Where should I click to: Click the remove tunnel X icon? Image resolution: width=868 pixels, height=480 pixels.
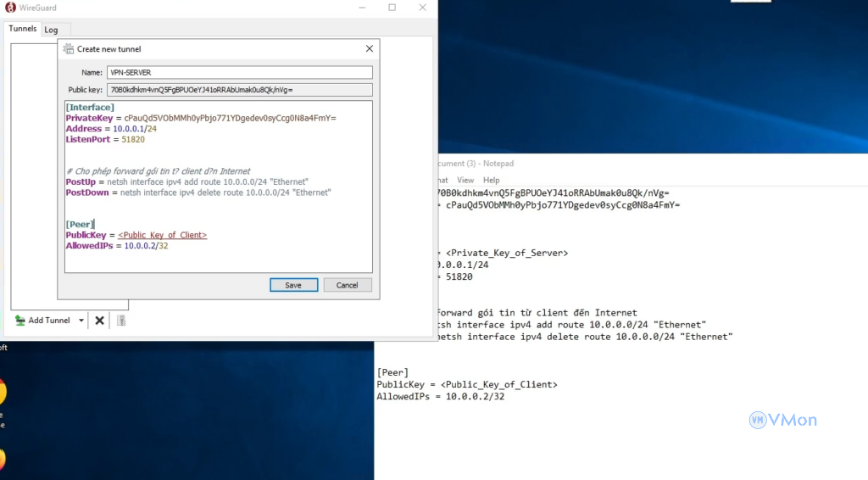pyautogui.click(x=99, y=321)
